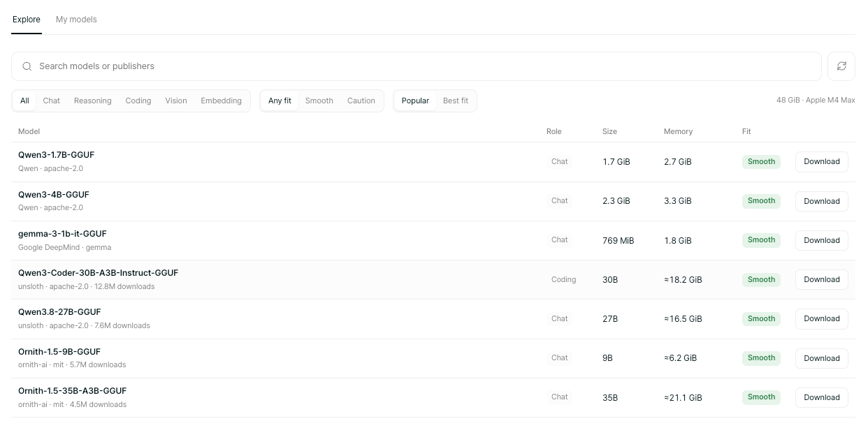This screenshot has height=421, width=868.
Task: Filter models by Coding role
Action: [x=138, y=101]
